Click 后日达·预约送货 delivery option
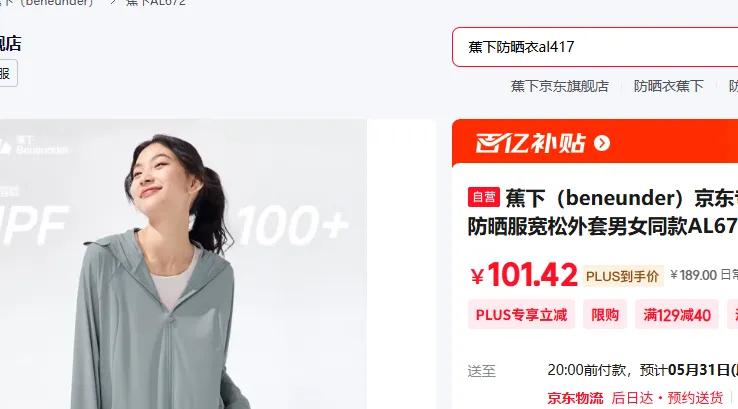Viewport: 738px width, 409px height. [667, 398]
